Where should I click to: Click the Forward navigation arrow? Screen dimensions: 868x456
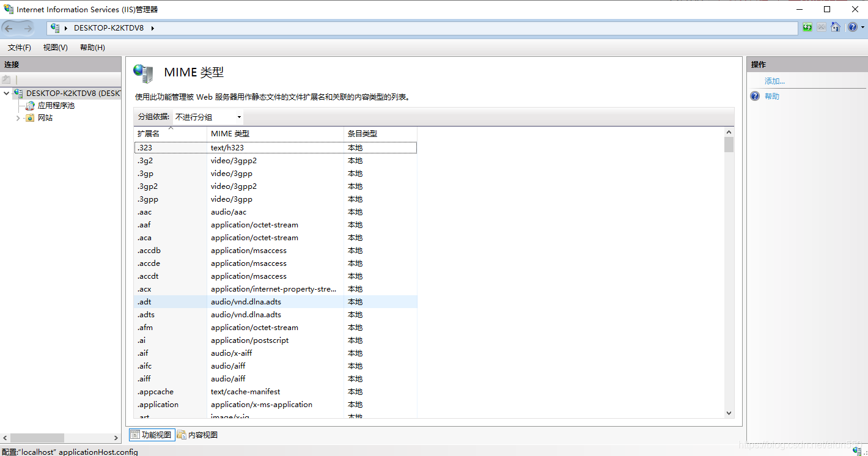28,28
